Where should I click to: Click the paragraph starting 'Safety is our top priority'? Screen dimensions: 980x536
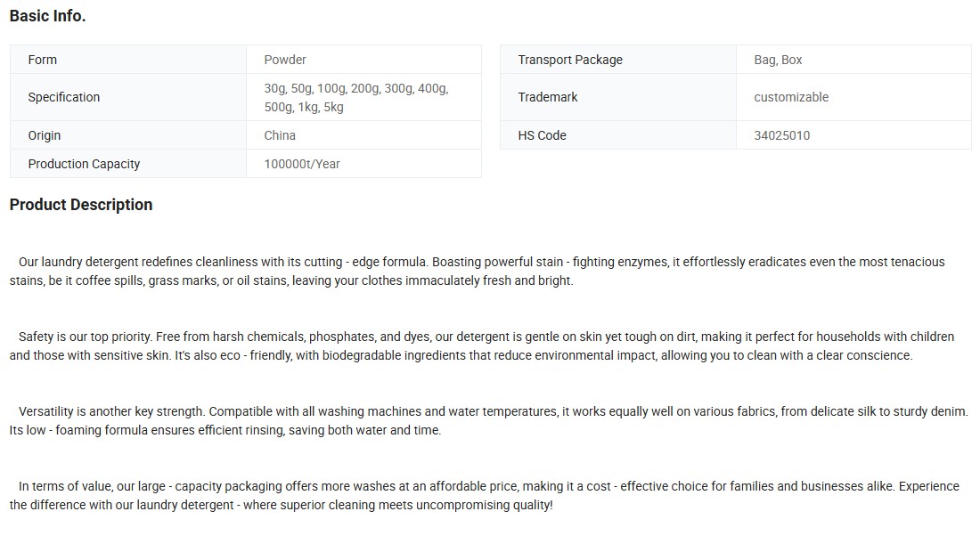[x=481, y=346]
